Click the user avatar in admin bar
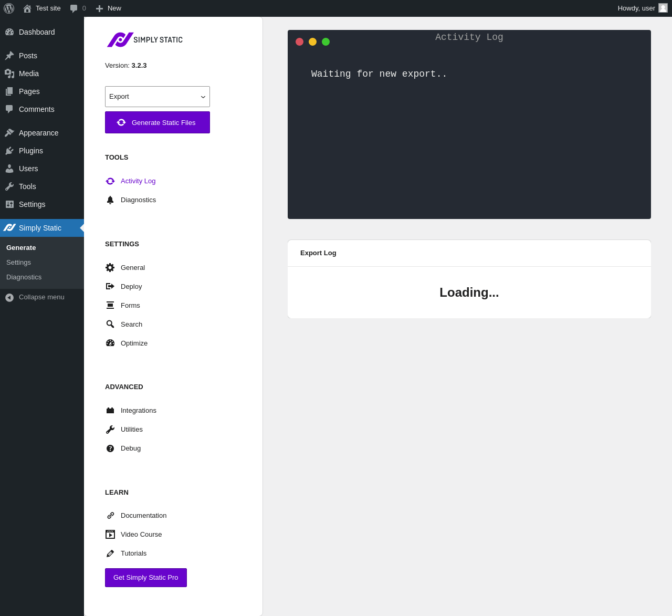Image resolution: width=672 pixels, height=616 pixels. tap(663, 8)
